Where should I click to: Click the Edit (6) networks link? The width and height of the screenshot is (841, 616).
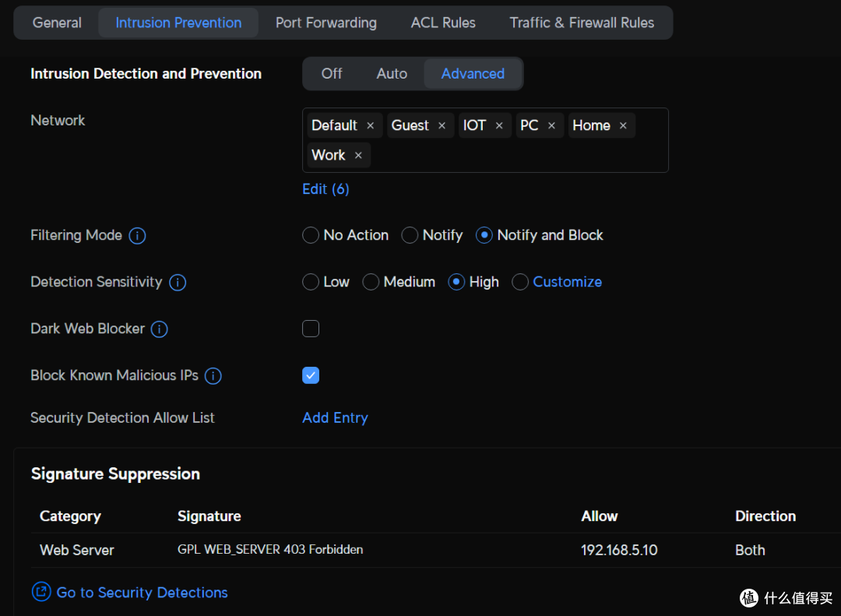[x=325, y=189]
